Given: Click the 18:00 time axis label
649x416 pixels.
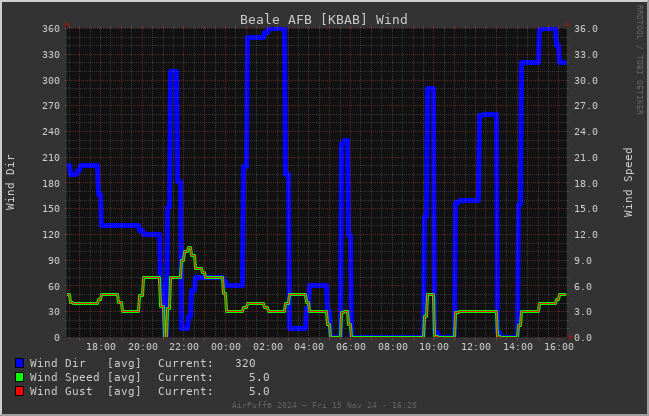Looking at the screenshot, I should pos(101,346).
